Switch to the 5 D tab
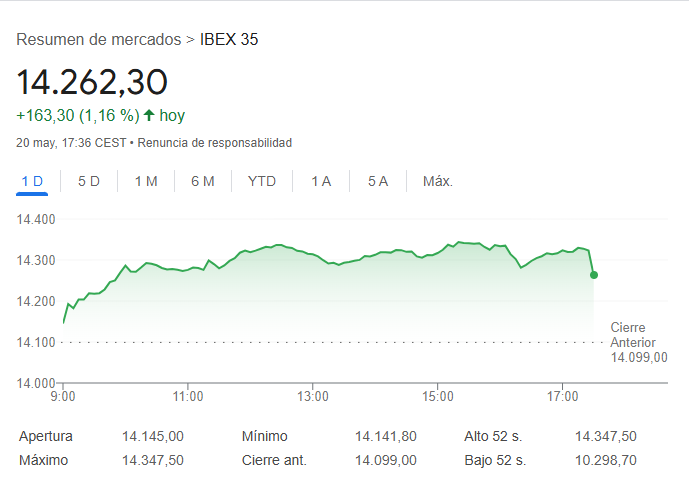This screenshot has height=489, width=689. (89, 181)
